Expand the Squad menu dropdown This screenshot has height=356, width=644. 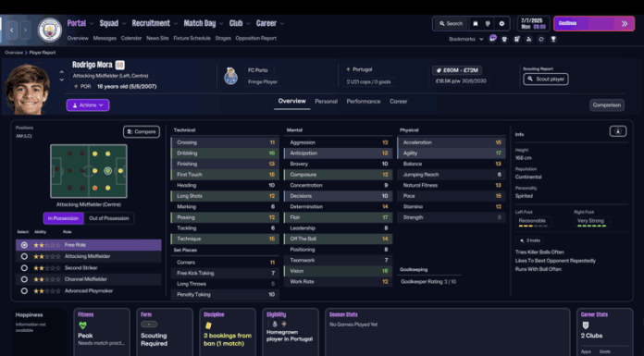coord(124,24)
